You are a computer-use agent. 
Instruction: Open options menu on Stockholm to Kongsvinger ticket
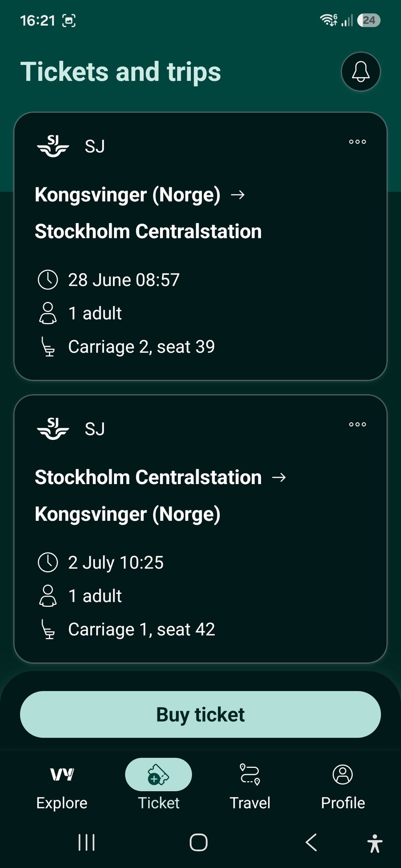coord(358,424)
